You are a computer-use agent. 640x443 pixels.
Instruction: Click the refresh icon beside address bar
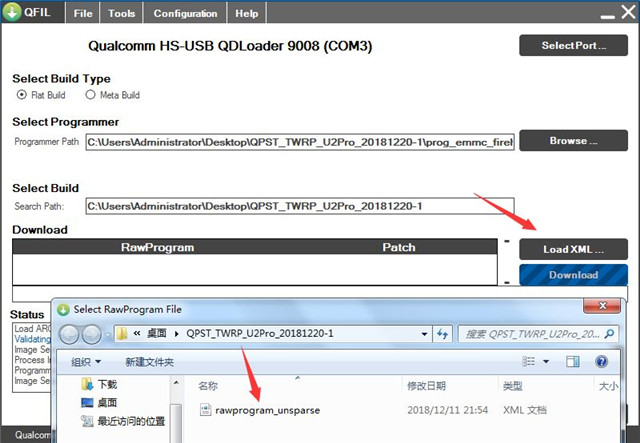click(439, 333)
